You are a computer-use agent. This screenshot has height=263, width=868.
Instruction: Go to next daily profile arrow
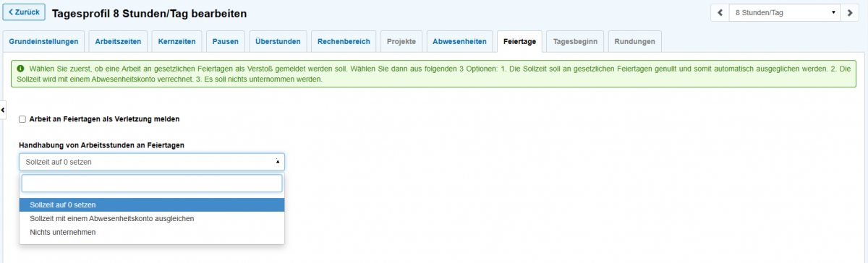point(849,12)
